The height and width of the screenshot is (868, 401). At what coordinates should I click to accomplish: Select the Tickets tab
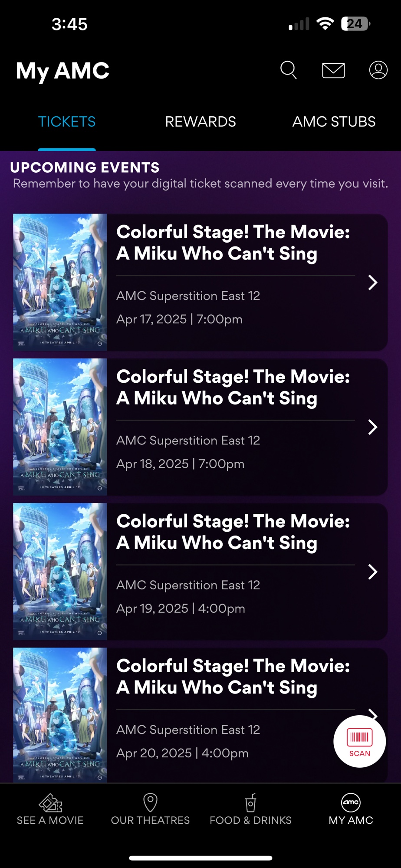point(67,122)
